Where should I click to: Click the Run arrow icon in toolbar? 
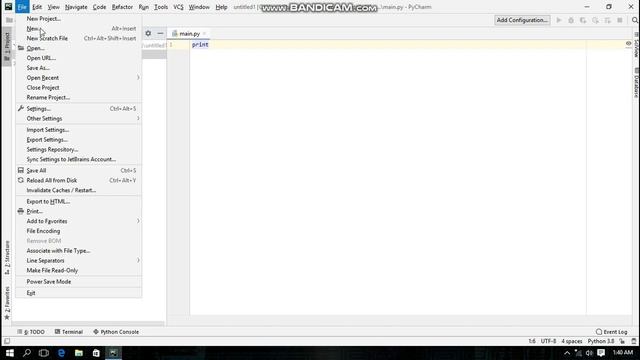559,20
